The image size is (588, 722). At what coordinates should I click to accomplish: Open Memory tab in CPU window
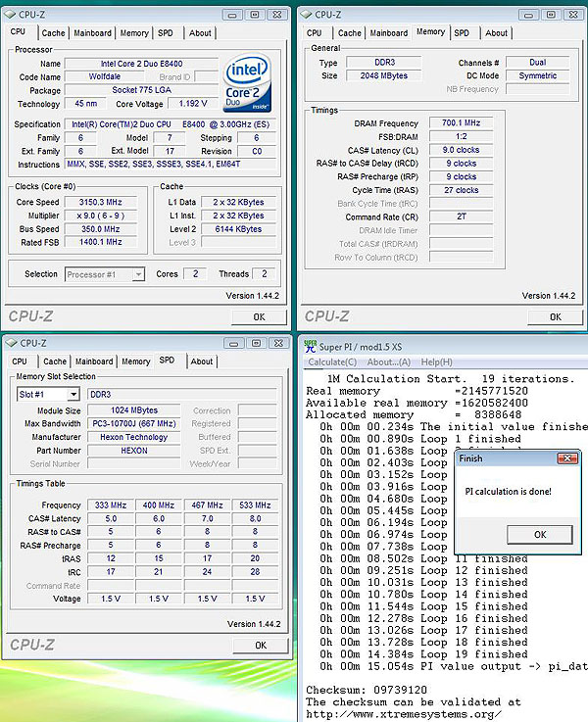[134, 33]
